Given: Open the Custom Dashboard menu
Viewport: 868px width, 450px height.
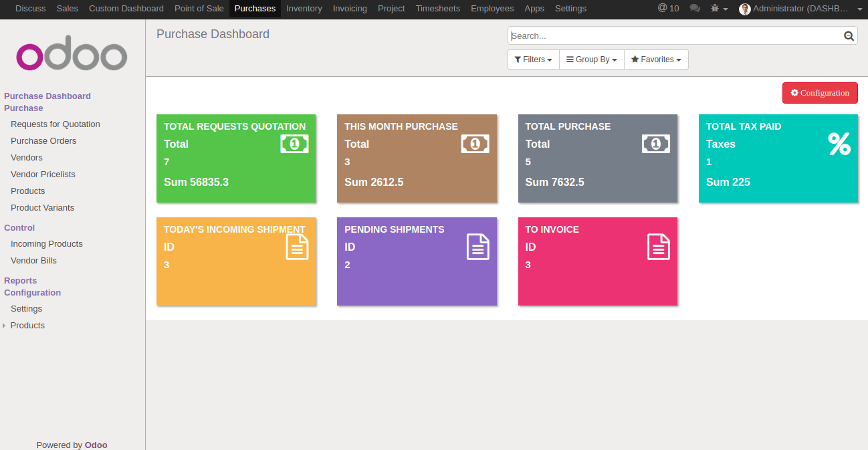Looking at the screenshot, I should coord(126,9).
